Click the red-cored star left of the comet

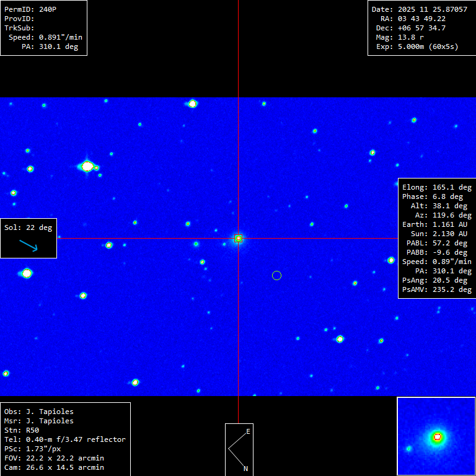coord(109,245)
